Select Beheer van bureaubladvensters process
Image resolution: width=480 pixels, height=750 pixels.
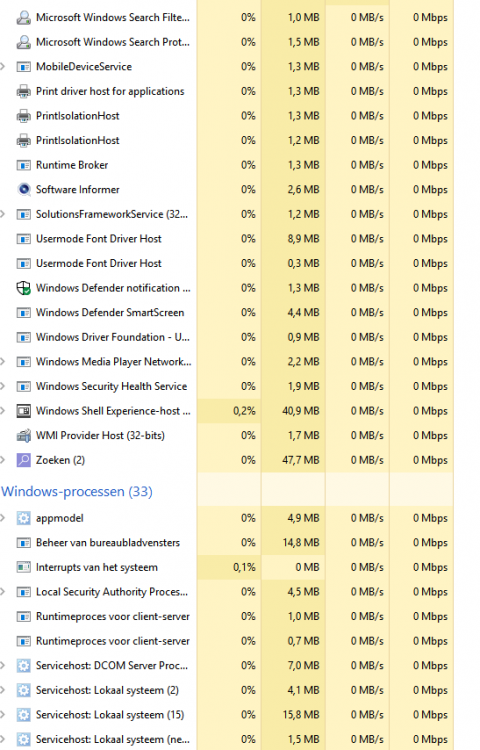point(227,542)
